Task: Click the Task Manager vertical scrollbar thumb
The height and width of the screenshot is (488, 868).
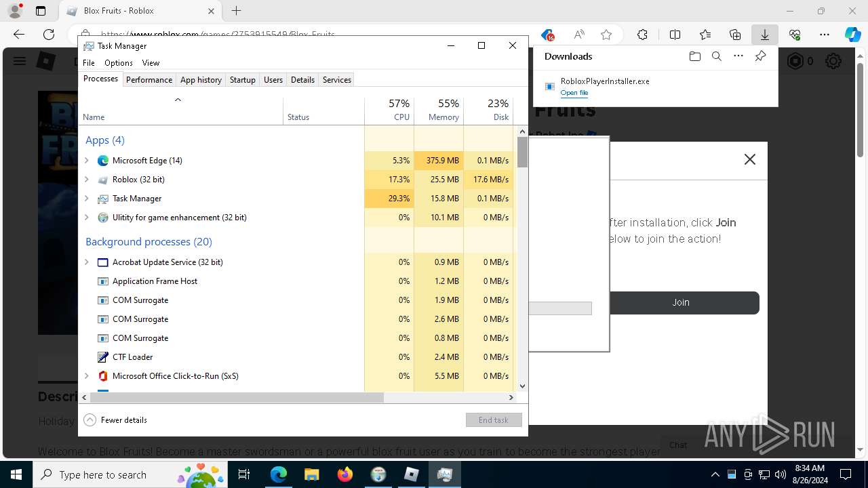Action: click(522, 152)
